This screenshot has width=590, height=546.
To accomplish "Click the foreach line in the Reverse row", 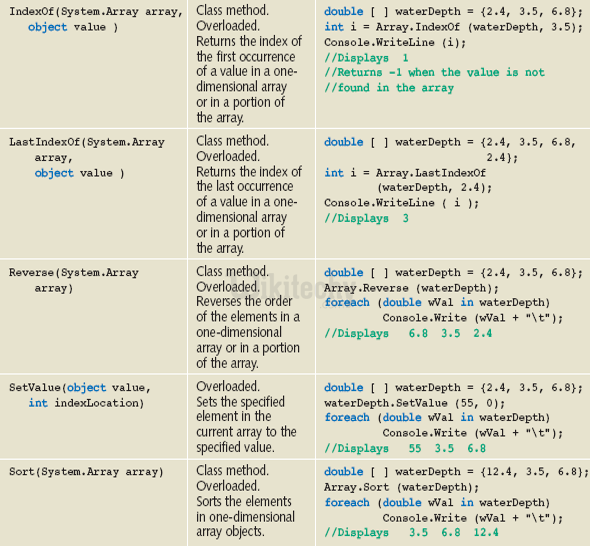I will tap(437, 303).
